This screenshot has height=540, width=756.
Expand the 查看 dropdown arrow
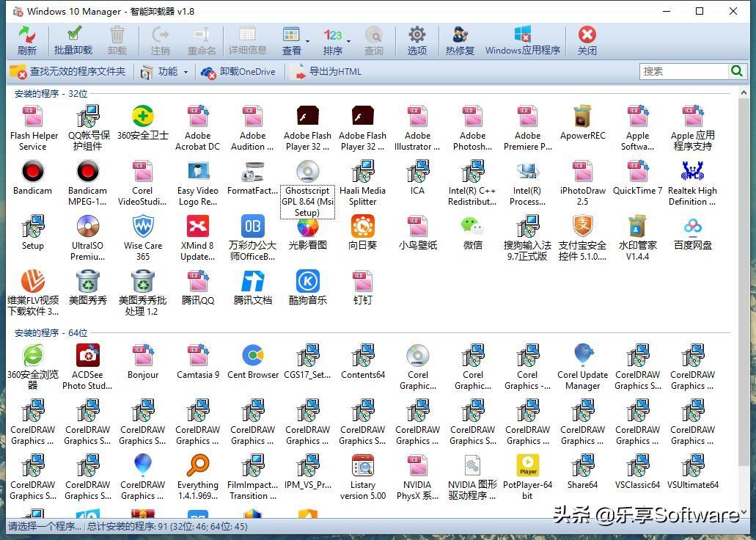point(308,42)
